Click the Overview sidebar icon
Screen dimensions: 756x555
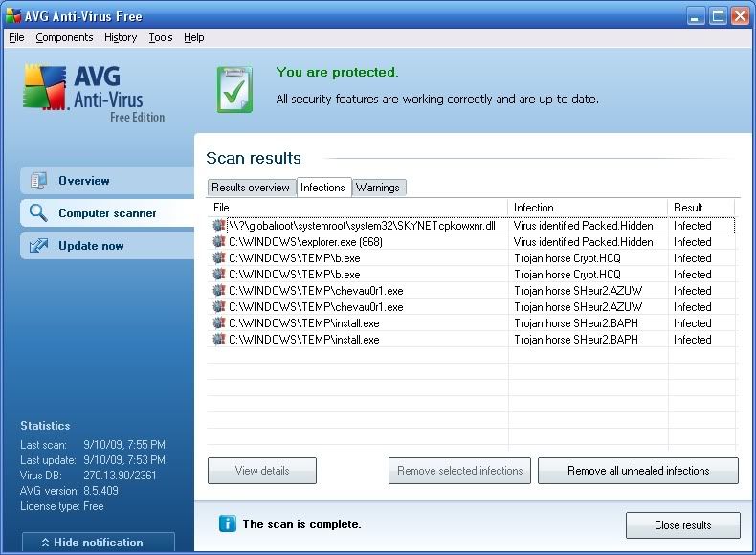pos(38,180)
